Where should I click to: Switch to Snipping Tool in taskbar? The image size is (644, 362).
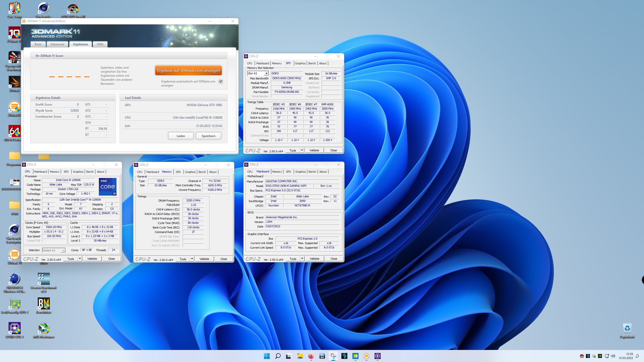(333, 356)
